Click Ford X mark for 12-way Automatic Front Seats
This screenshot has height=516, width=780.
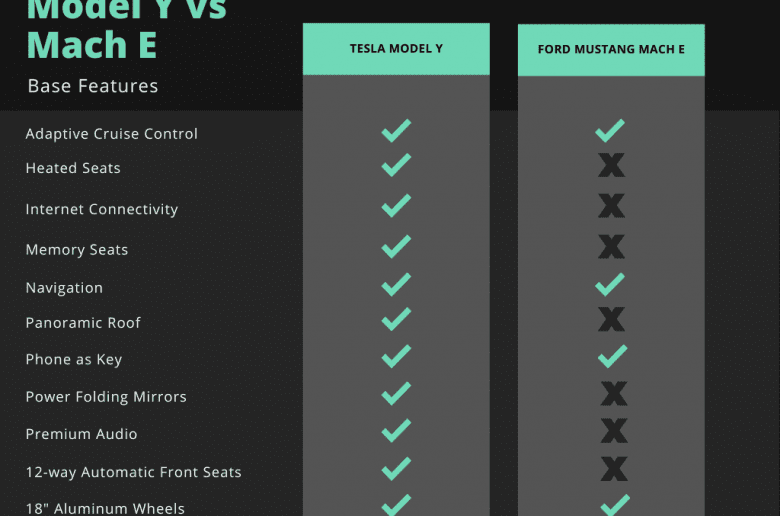coord(614,469)
